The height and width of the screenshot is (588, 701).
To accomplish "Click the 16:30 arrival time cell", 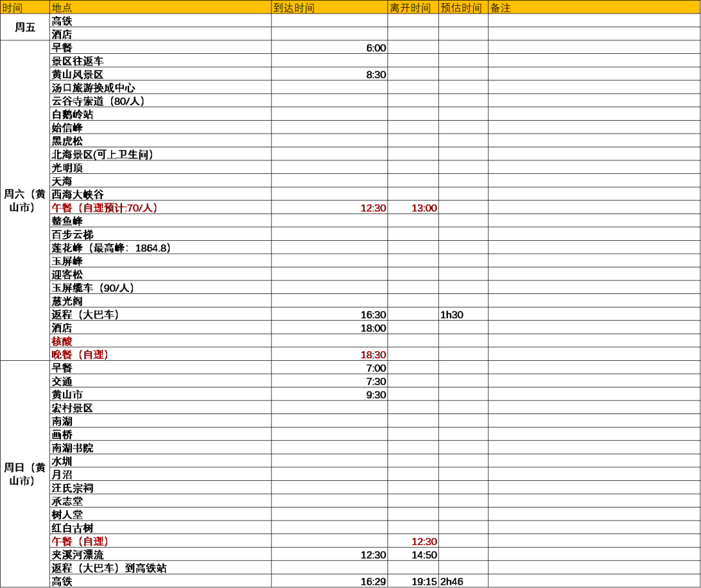I will 330,314.
